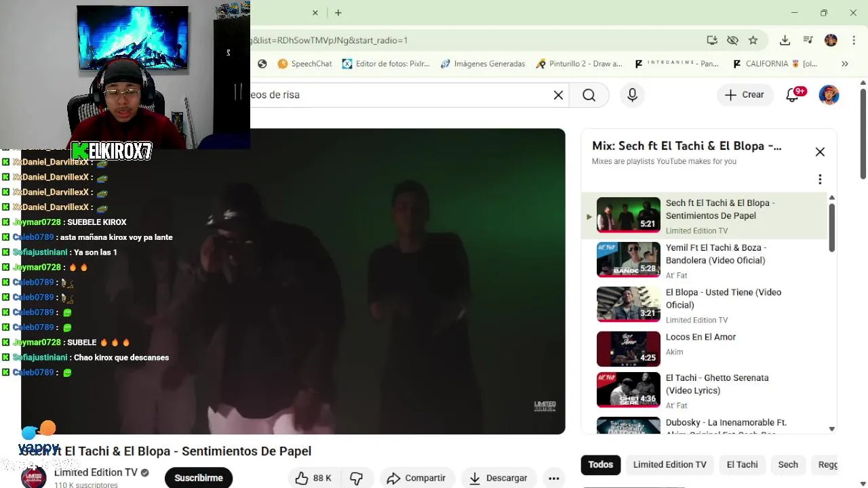Show more bookmarks with the chevron

click(845, 64)
